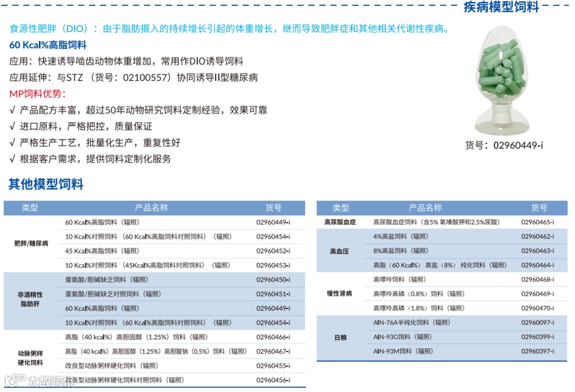Select product number 02960462-i
The height and width of the screenshot is (392, 575).
click(538, 237)
